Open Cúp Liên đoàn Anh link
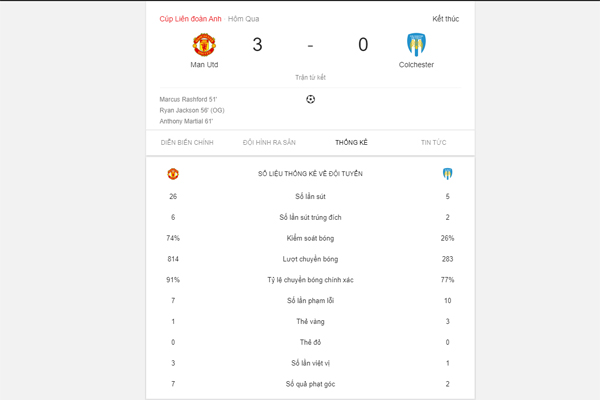 pos(190,19)
